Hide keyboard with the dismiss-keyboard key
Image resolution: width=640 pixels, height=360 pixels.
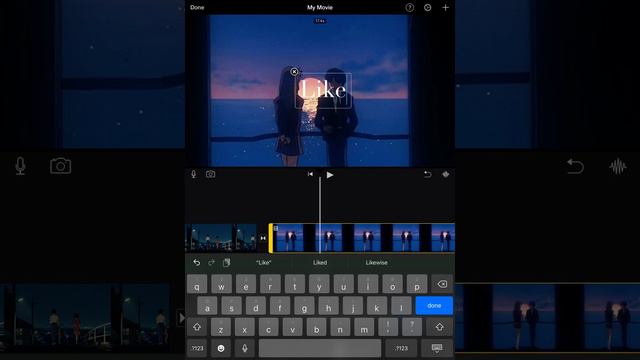coord(437,348)
